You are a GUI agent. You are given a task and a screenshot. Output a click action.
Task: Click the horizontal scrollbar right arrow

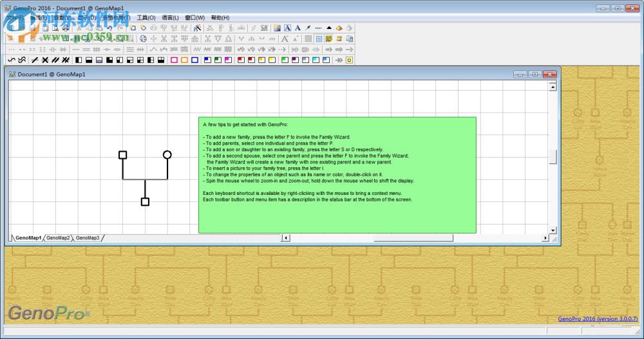point(545,237)
